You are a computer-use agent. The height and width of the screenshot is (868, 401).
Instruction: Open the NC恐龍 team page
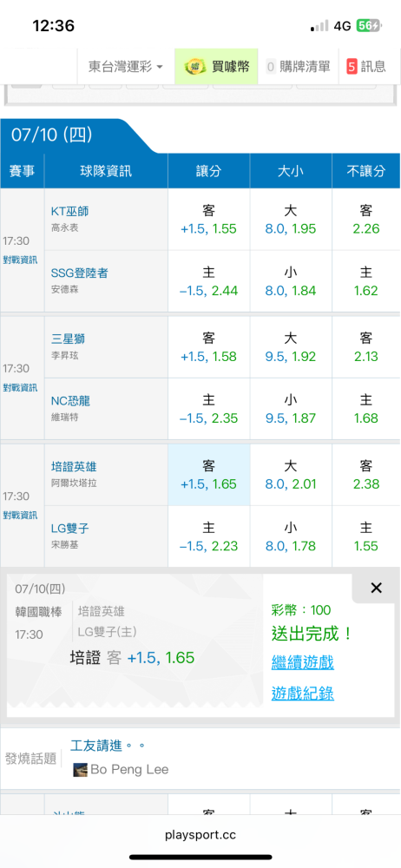70,401
